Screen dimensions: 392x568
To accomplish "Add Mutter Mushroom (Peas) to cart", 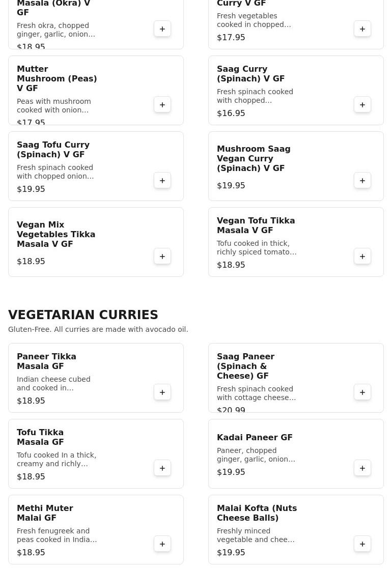I will 162,105.
